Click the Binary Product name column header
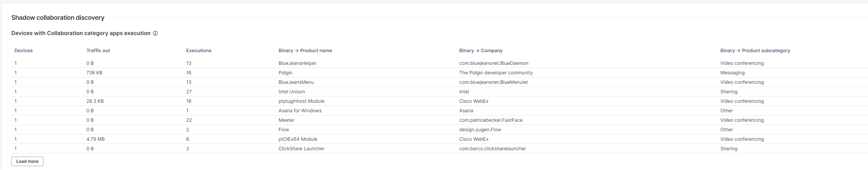868x170 pixels. (305, 51)
